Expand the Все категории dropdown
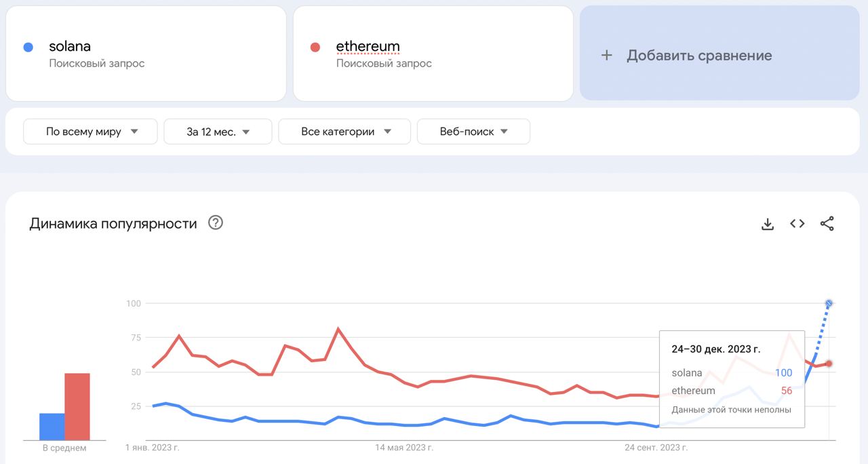 pyautogui.click(x=344, y=132)
